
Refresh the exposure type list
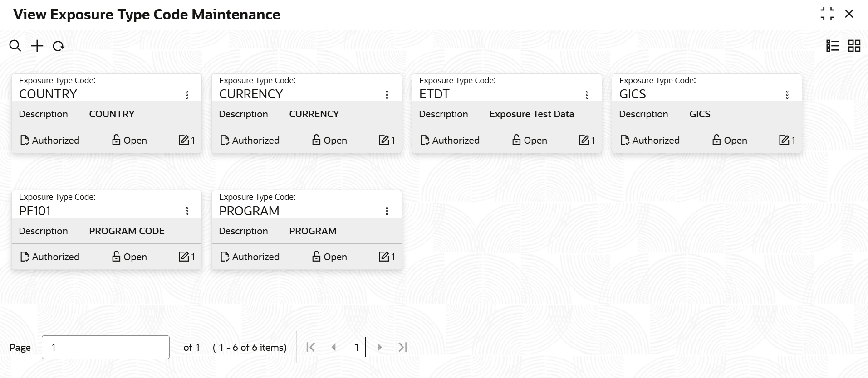[x=59, y=46]
